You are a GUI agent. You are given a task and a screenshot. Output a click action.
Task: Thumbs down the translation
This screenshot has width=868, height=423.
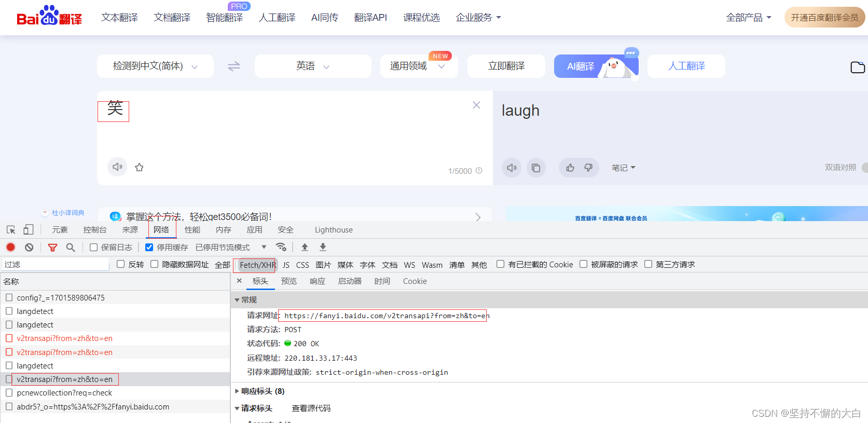coord(588,168)
